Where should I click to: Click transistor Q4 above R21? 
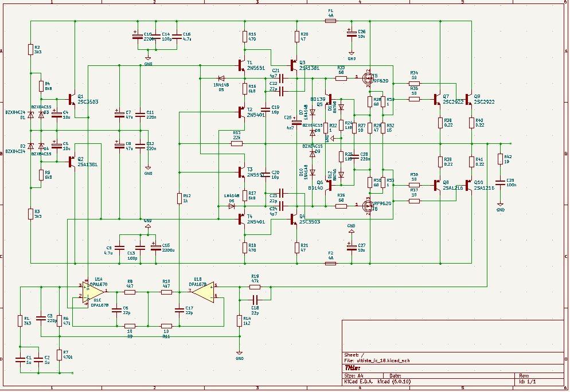click(x=294, y=219)
